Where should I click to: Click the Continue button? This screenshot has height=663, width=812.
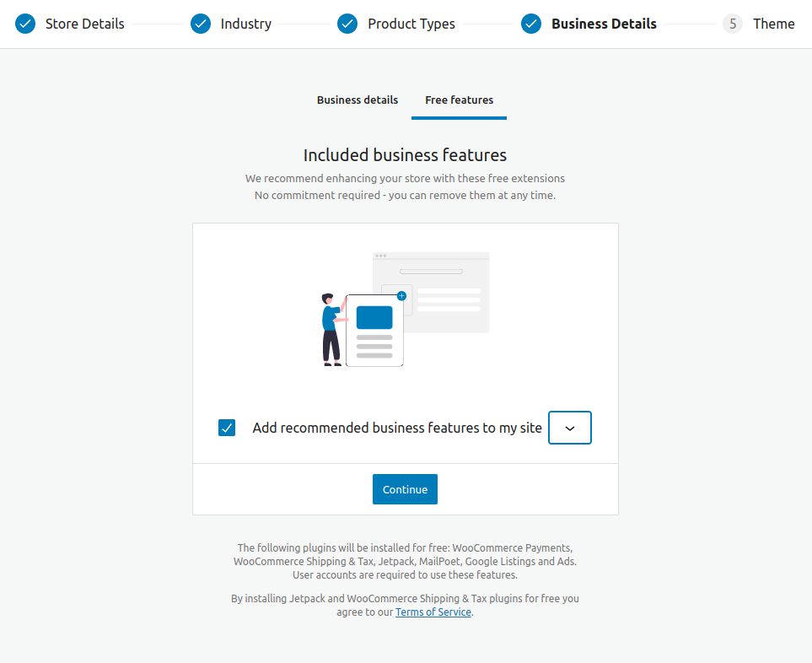pos(405,489)
